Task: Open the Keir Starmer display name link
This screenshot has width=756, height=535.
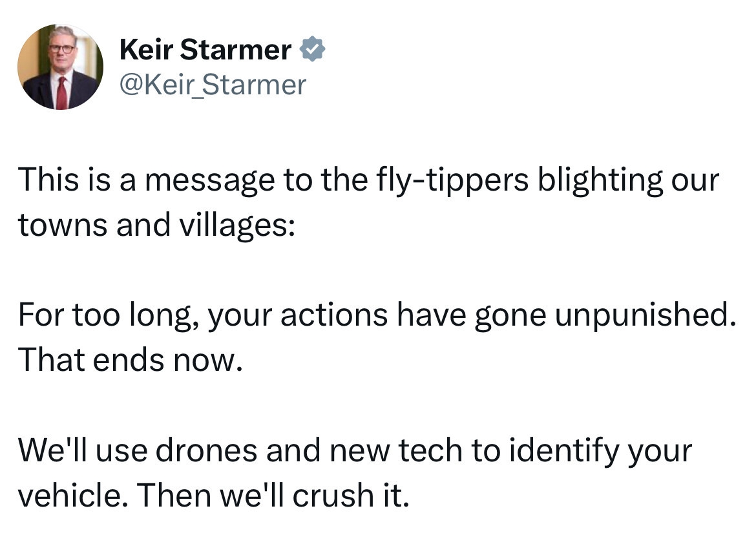Action: click(x=205, y=50)
